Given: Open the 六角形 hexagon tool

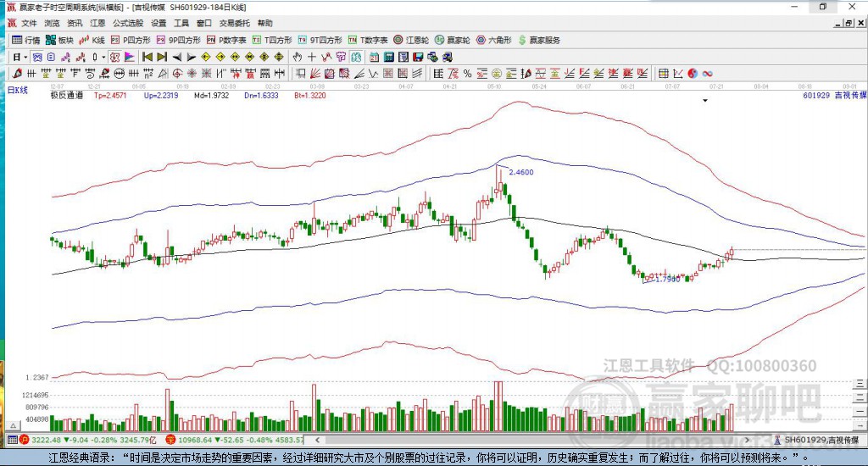Looking at the screenshot, I should tap(494, 40).
